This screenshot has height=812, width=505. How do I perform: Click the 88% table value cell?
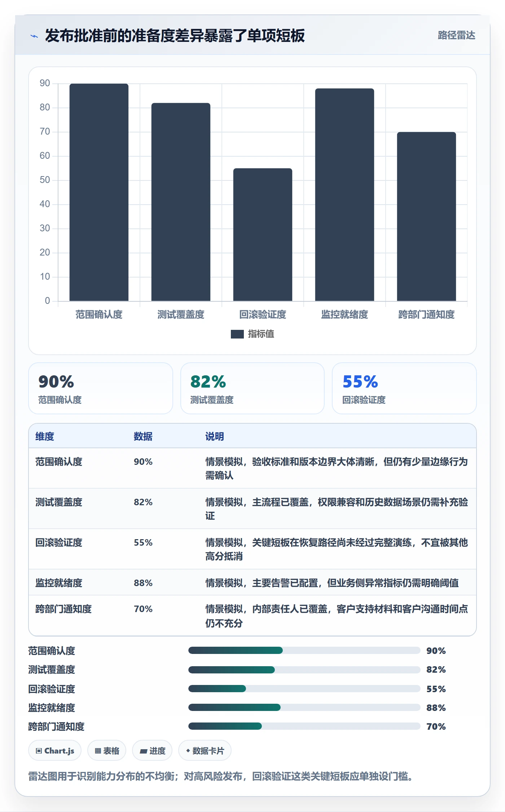click(143, 583)
